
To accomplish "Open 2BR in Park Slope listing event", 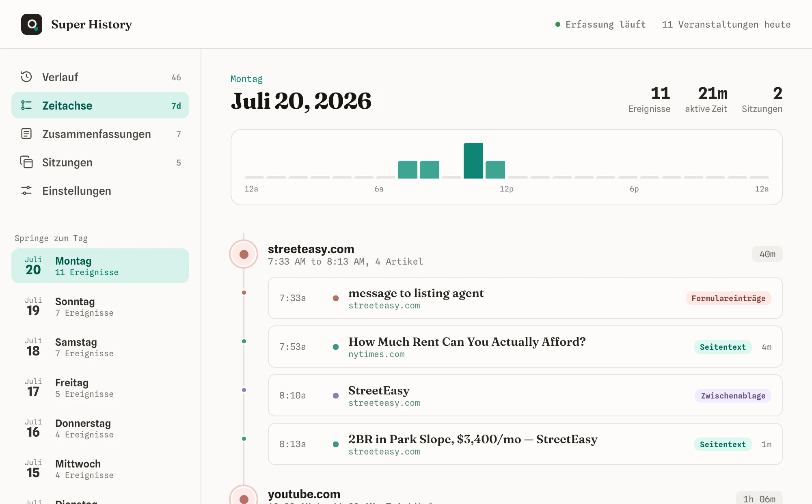I will pyautogui.click(x=525, y=444).
